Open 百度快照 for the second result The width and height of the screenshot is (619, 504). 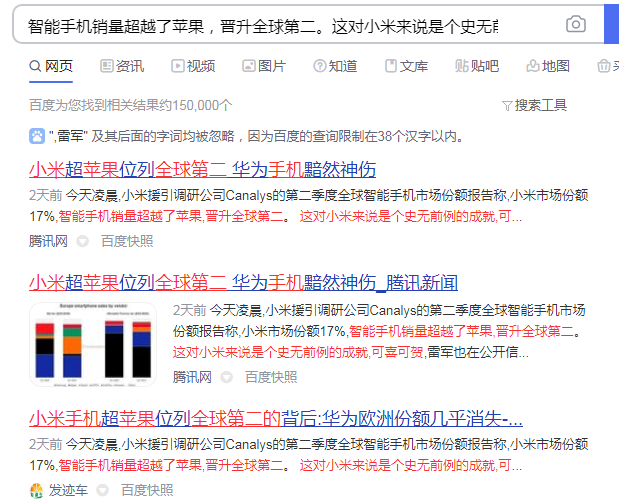click(271, 377)
